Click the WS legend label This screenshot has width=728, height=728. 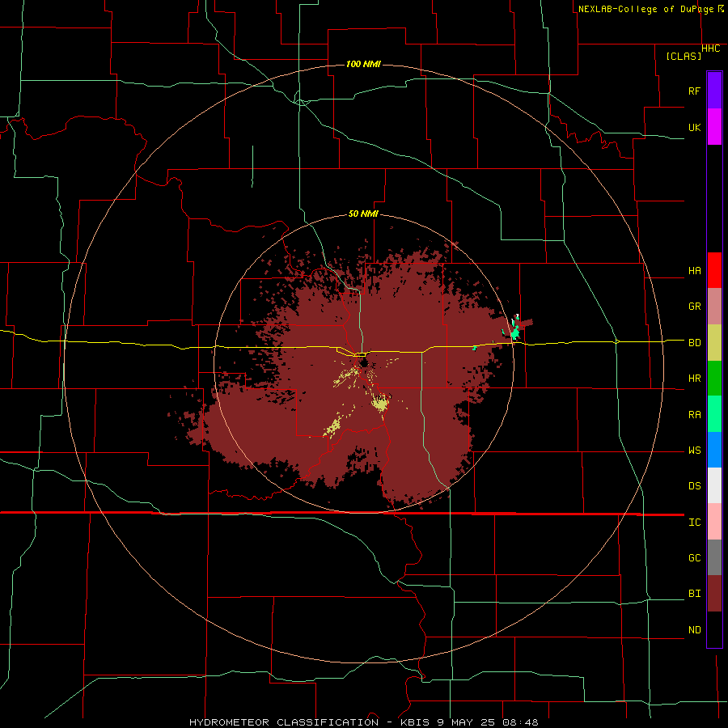coord(694,451)
